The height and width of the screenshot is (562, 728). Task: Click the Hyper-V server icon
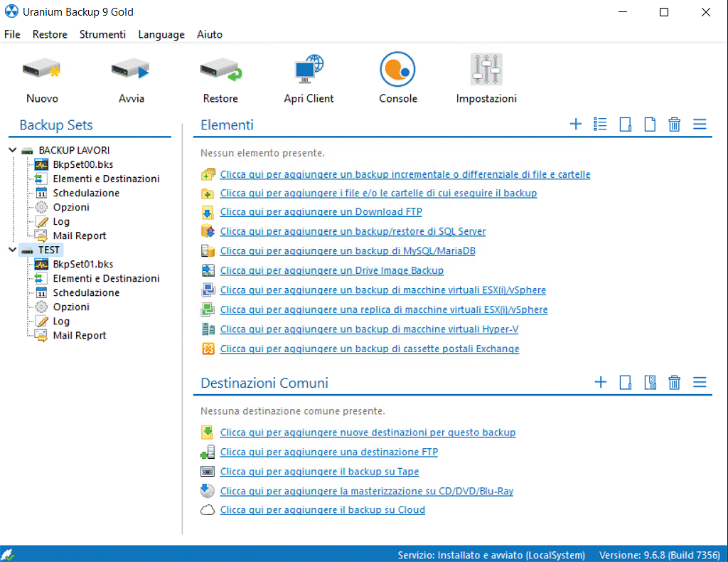(208, 329)
